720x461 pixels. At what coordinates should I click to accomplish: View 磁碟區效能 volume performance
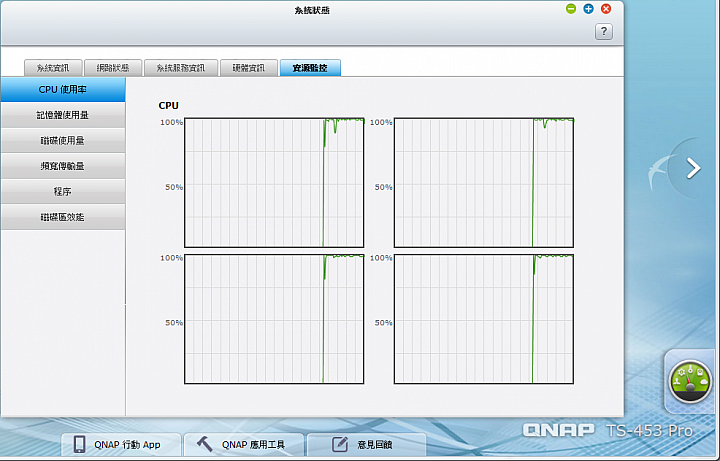62,217
